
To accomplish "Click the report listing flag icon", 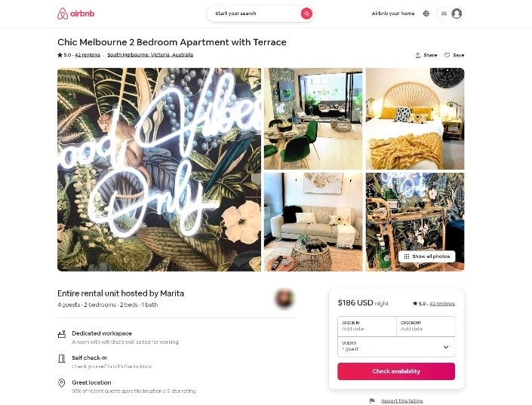I will [x=372, y=401].
